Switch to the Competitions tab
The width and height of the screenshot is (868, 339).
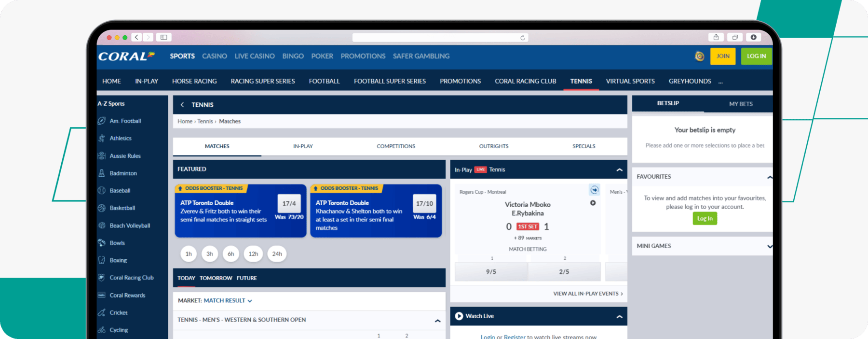coord(396,146)
